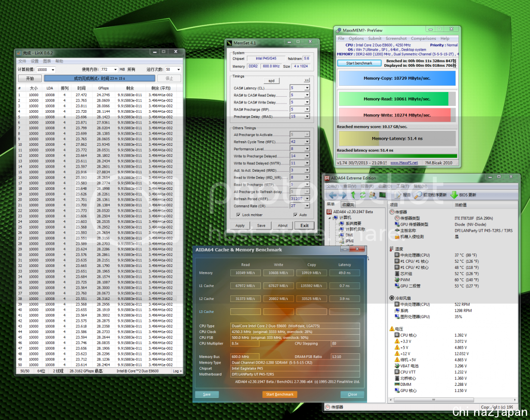Image resolution: width=530 pixels, height=420 pixels.
Task: Click MemSet expand >> button
Action: coord(306,80)
